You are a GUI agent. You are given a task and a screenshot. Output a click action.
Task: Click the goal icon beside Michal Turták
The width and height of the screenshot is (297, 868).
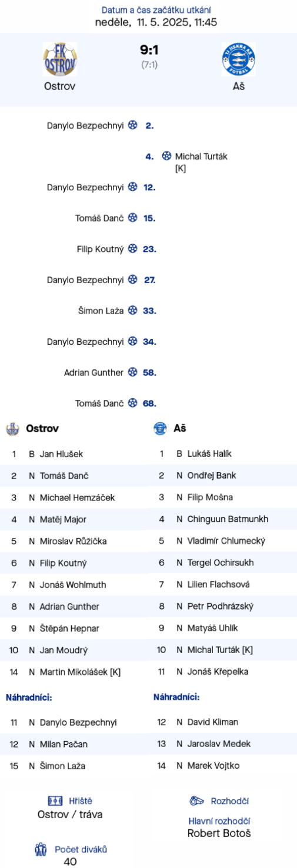tap(166, 156)
